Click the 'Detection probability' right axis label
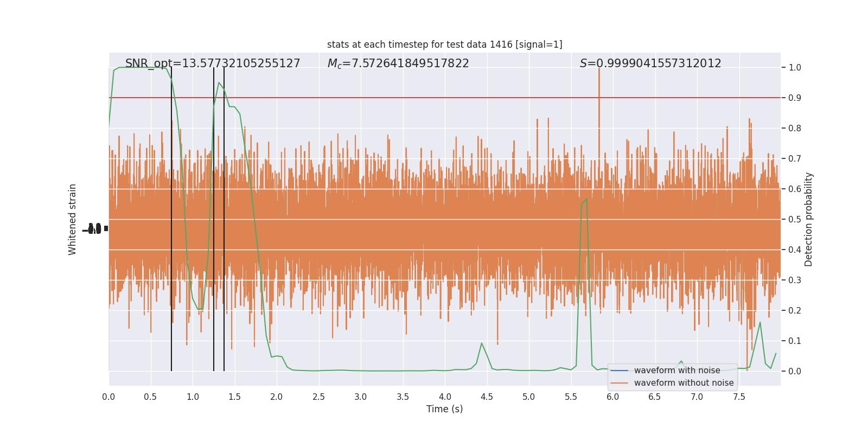Viewport: 868px width, 434px height. coord(809,219)
